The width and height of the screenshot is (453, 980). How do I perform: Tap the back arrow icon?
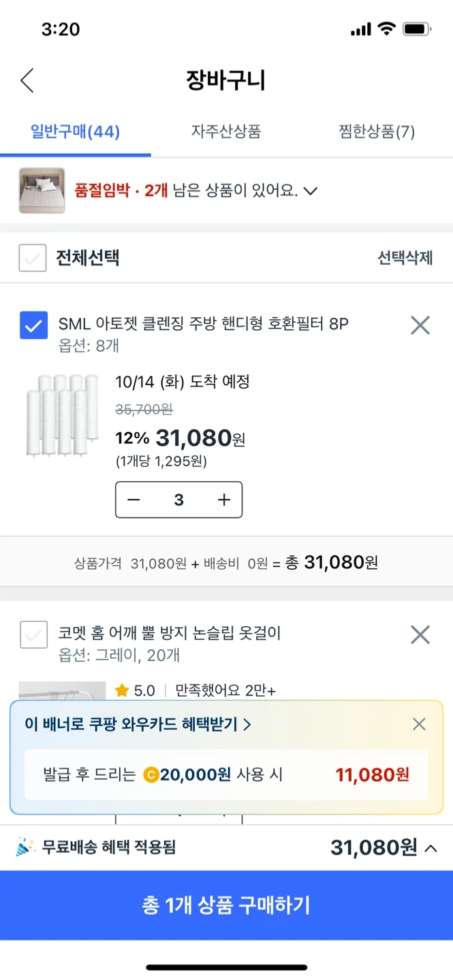(x=27, y=80)
